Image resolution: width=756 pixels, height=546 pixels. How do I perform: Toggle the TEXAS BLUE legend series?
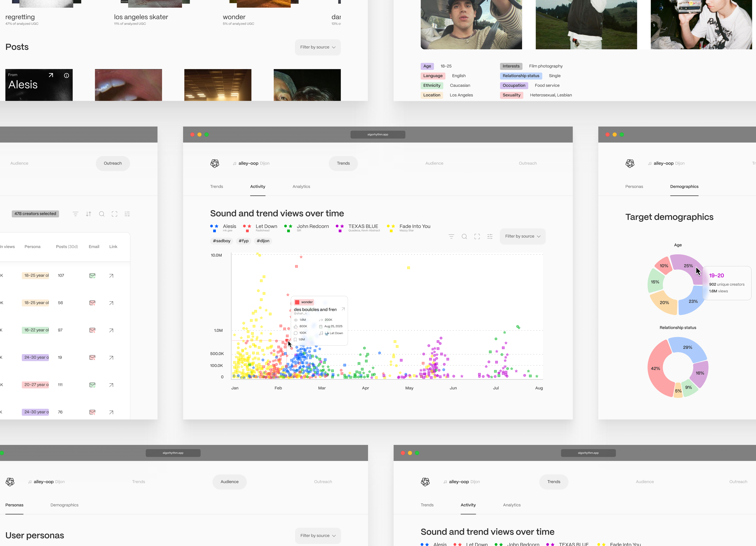click(363, 227)
